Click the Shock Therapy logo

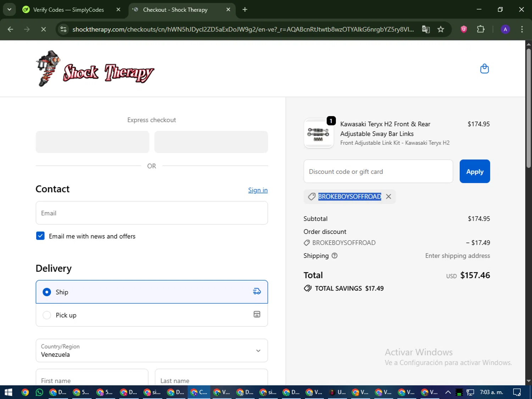coord(95,68)
